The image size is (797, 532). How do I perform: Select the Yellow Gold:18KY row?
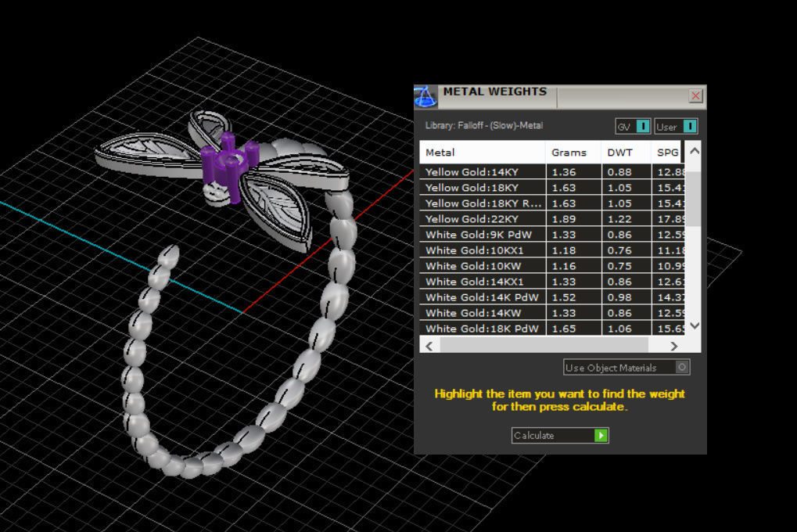click(552, 188)
